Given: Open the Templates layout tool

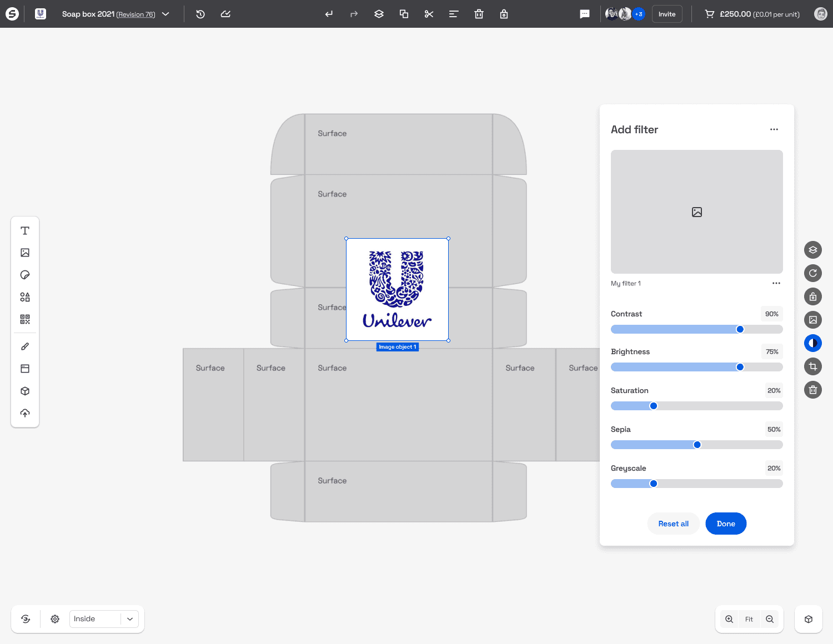Looking at the screenshot, I should coord(25,369).
